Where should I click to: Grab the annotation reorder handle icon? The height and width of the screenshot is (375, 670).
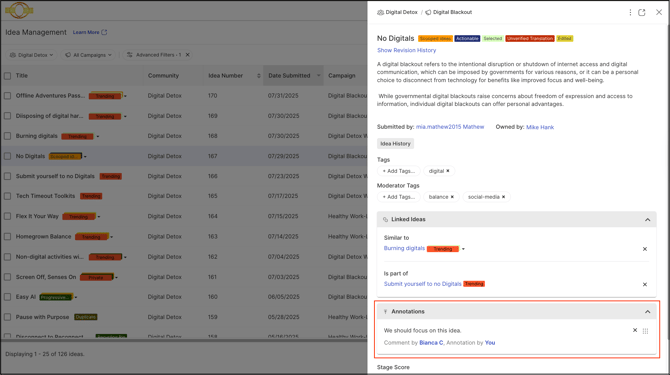[x=646, y=331]
